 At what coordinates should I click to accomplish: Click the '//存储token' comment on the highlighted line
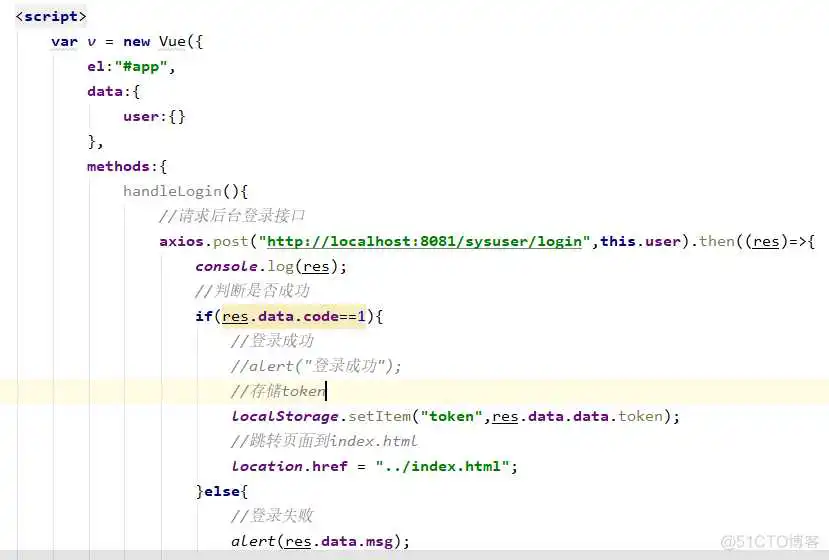[278, 391]
